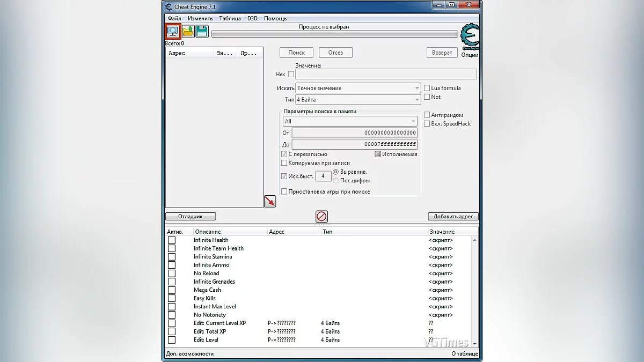Viewport: 644px width, 362px height.
Task: Enable the Infinite Health script checkbox
Action: point(172,240)
